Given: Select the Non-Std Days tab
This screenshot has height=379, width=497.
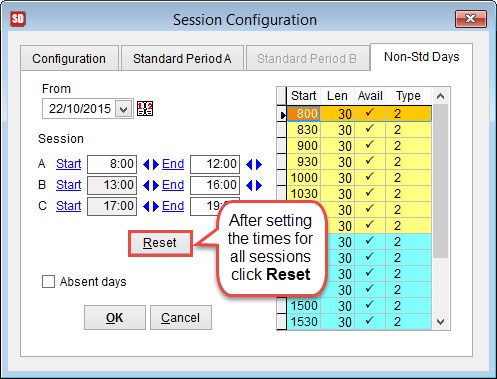Looking at the screenshot, I should (x=421, y=57).
